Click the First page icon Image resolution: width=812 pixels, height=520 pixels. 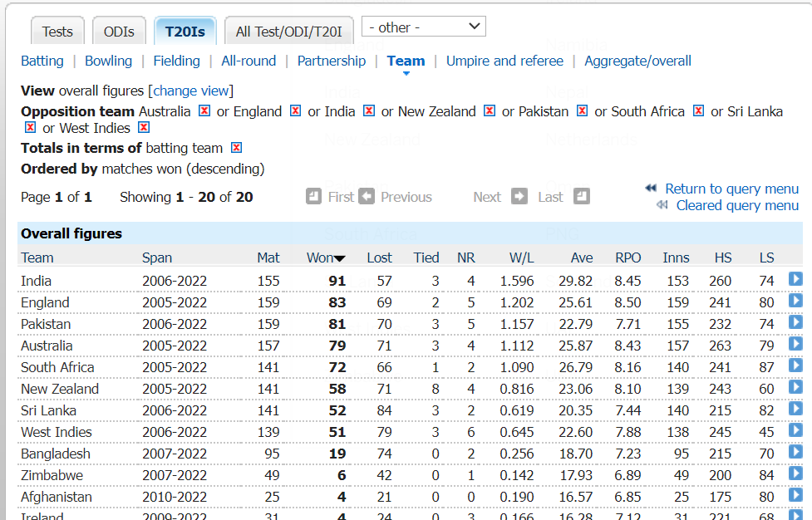pyautogui.click(x=313, y=196)
